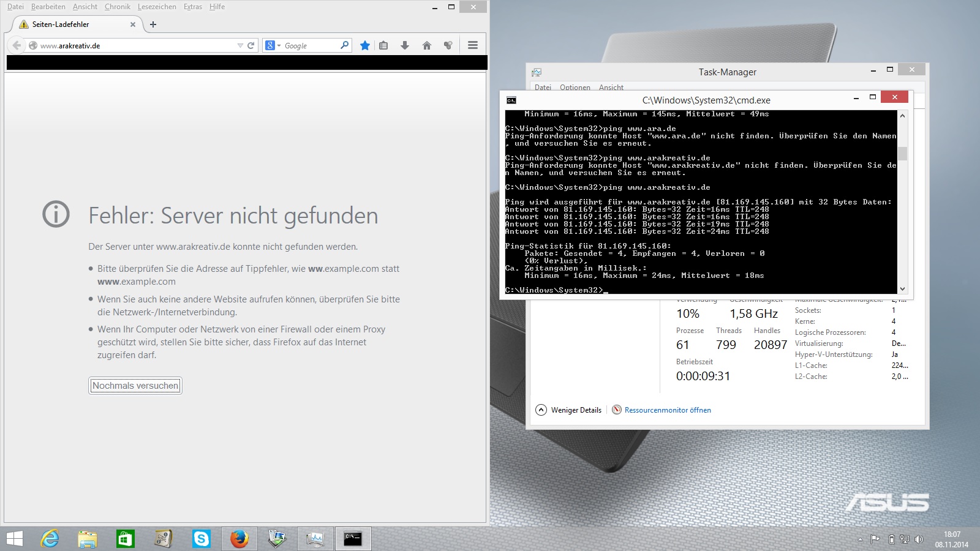Switch to cmd.exe via taskbar icon

coord(353,539)
